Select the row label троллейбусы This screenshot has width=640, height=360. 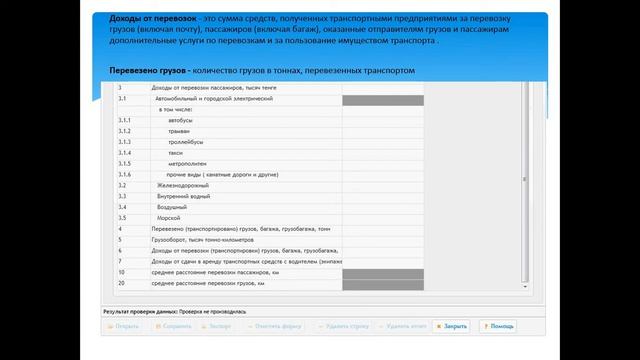coord(186,142)
